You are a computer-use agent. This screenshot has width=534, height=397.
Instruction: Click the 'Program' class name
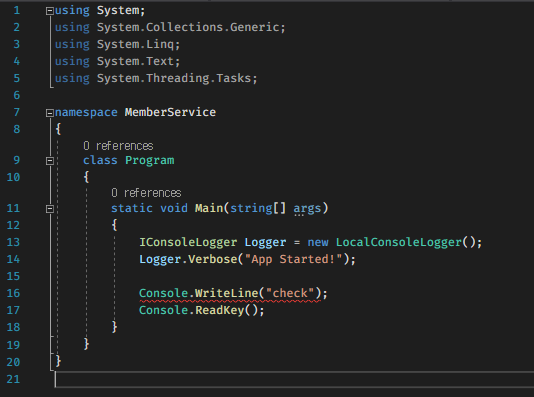click(x=150, y=160)
